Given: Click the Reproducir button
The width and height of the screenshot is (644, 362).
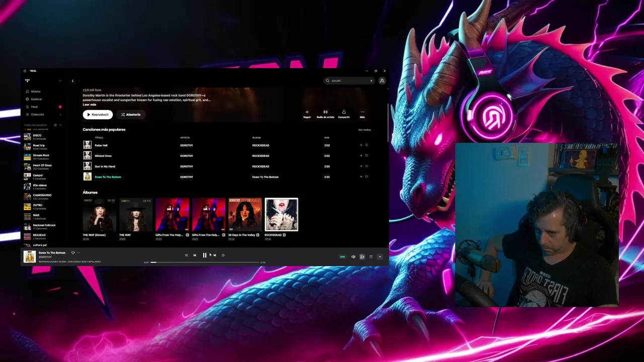Looking at the screenshot, I should (98, 115).
